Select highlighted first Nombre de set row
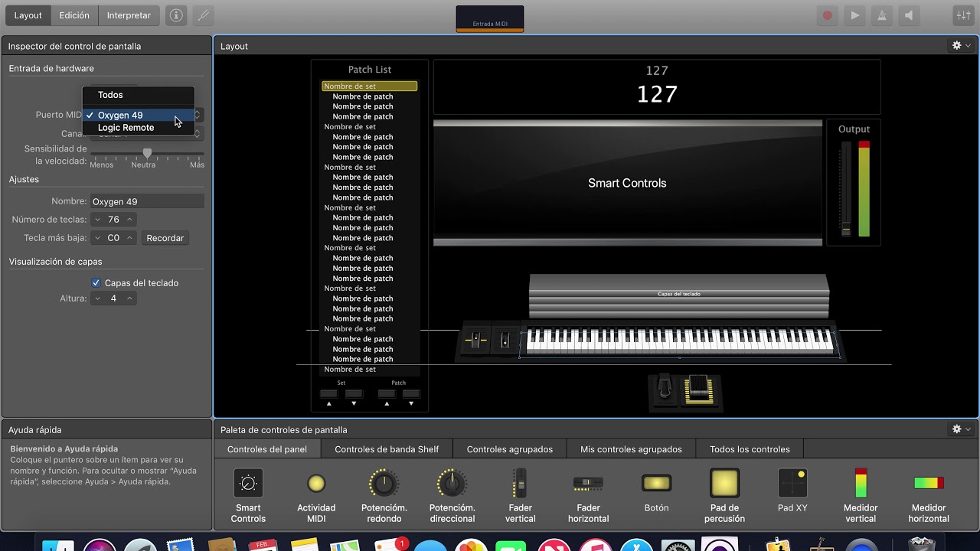Viewport: 980px width, 551px height. click(369, 86)
